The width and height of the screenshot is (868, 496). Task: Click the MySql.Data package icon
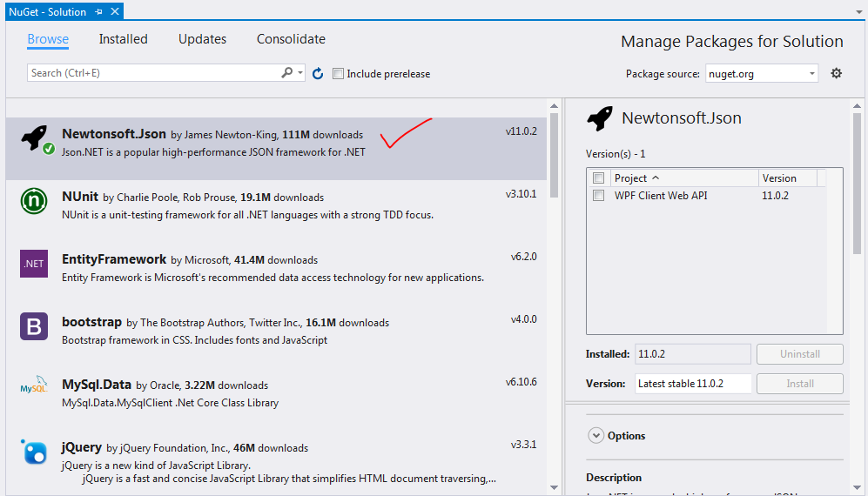coord(34,385)
